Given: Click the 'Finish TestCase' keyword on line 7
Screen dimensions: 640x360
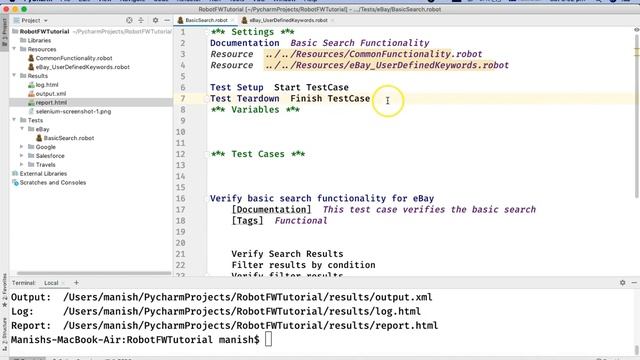Looking at the screenshot, I should [330, 98].
